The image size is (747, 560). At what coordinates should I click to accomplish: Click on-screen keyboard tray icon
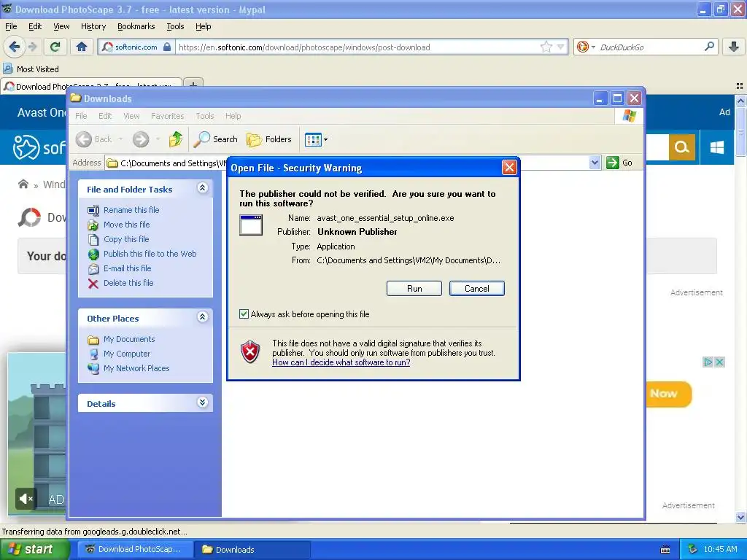pyautogui.click(x=665, y=550)
